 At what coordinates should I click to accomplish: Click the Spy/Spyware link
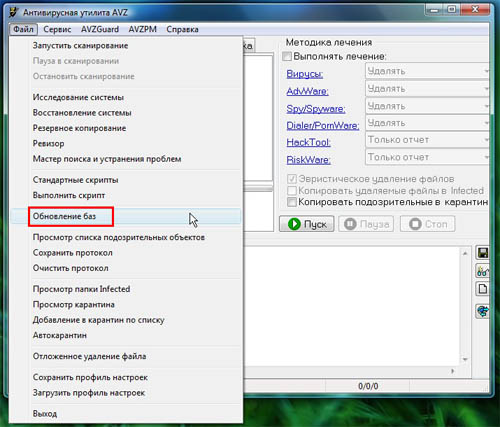click(316, 109)
